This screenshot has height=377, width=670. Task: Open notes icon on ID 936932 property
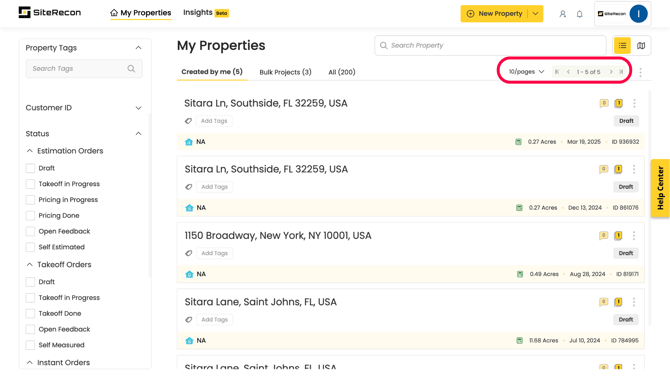tap(618, 103)
